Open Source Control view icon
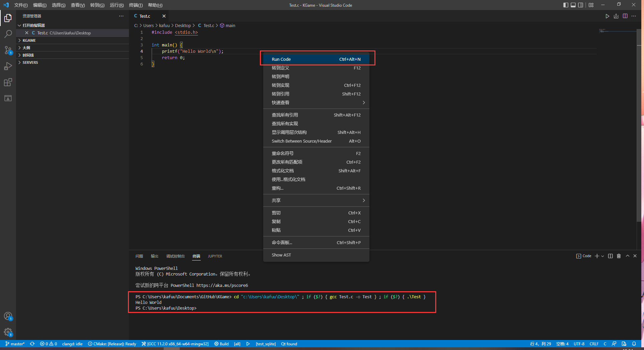644x350 pixels. 8,50
